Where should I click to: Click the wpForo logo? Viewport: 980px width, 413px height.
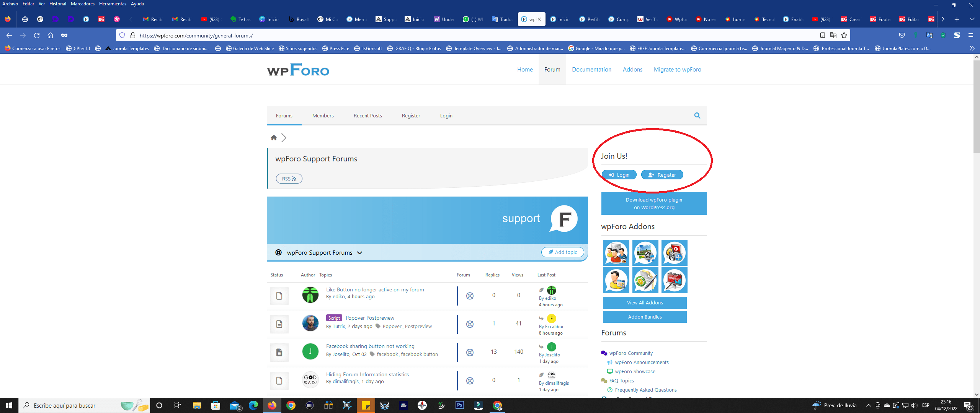click(x=298, y=70)
